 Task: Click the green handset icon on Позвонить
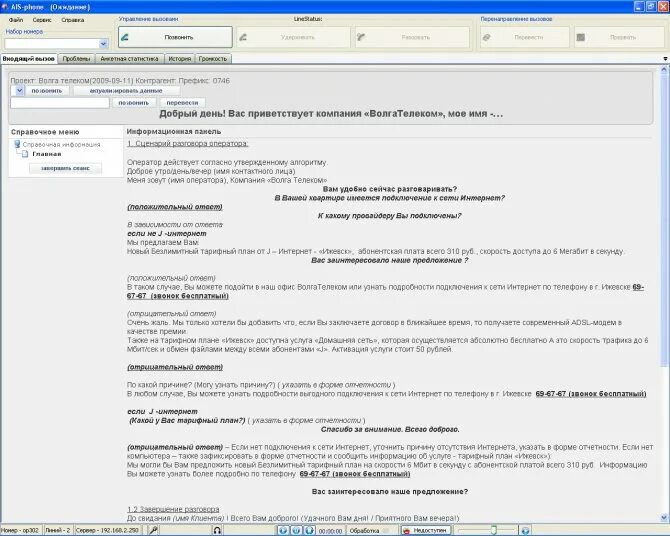point(125,38)
